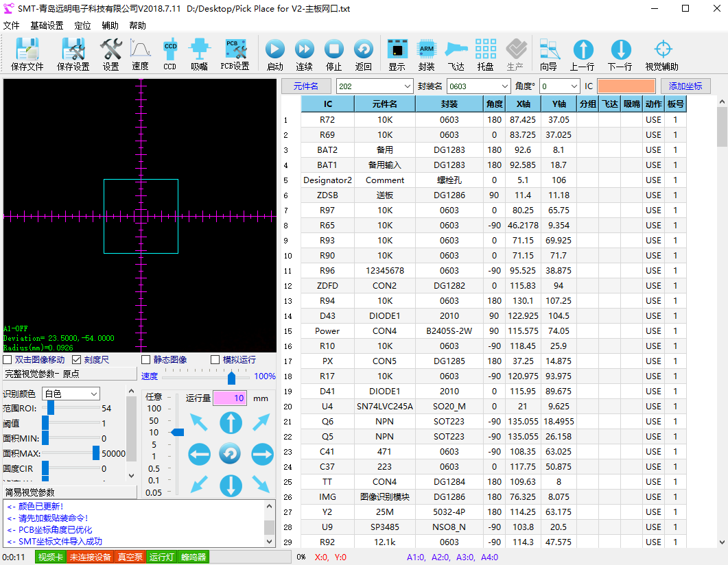Viewport: 728px width, 565px height.
Task: Open the 飞达 feeder tool
Action: pos(456,53)
